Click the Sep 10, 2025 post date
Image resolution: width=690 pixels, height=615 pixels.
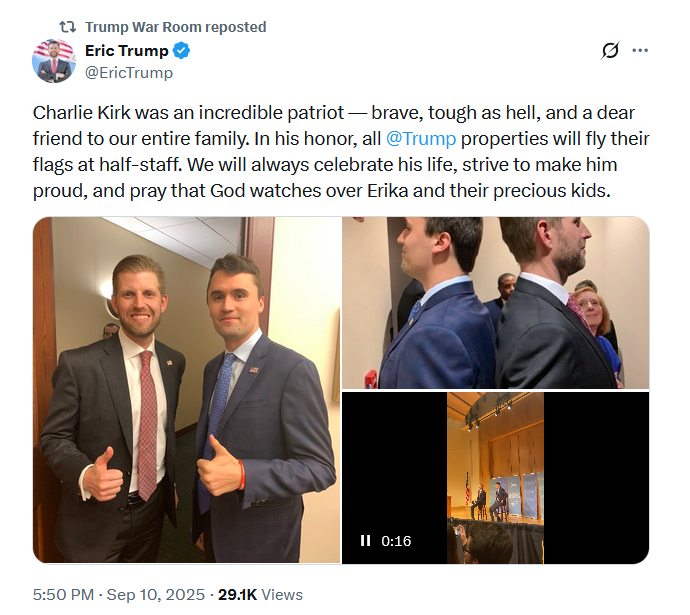(x=157, y=594)
